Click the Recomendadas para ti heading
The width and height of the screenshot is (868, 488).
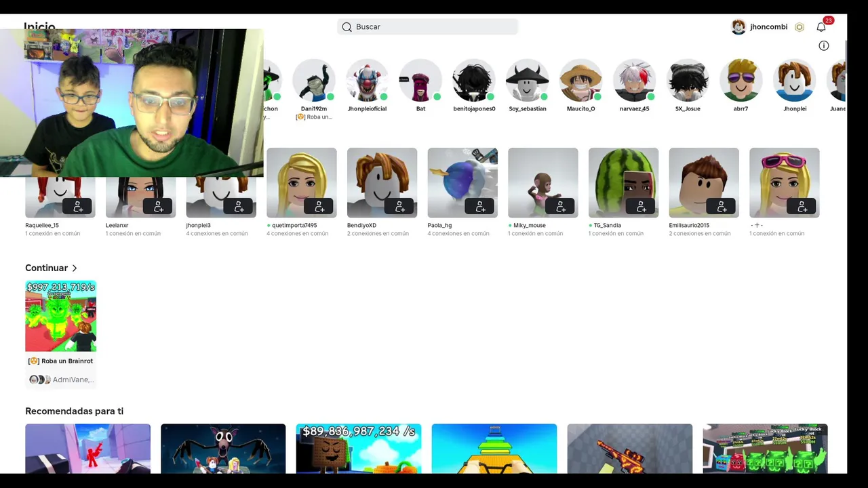point(74,411)
